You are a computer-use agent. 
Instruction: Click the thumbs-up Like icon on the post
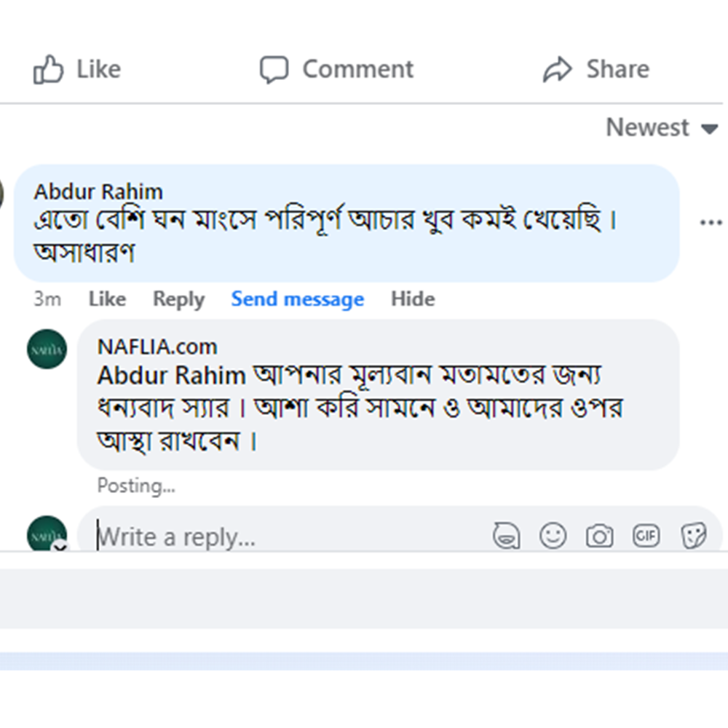(48, 70)
